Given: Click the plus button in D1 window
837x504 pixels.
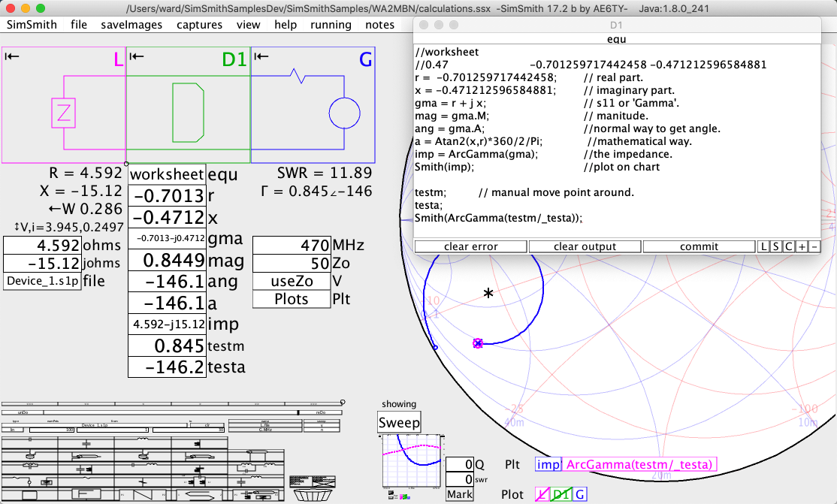Looking at the screenshot, I should [802, 246].
